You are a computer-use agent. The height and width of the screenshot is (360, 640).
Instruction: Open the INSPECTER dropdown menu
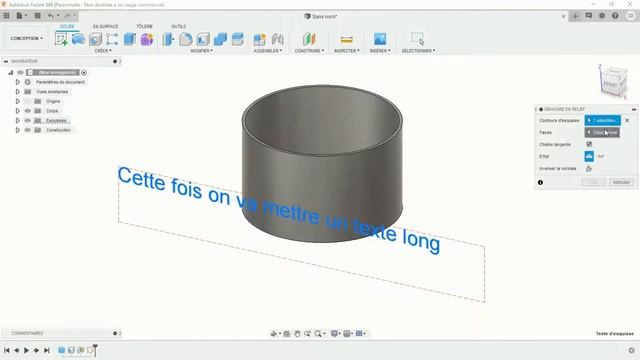coord(347,51)
